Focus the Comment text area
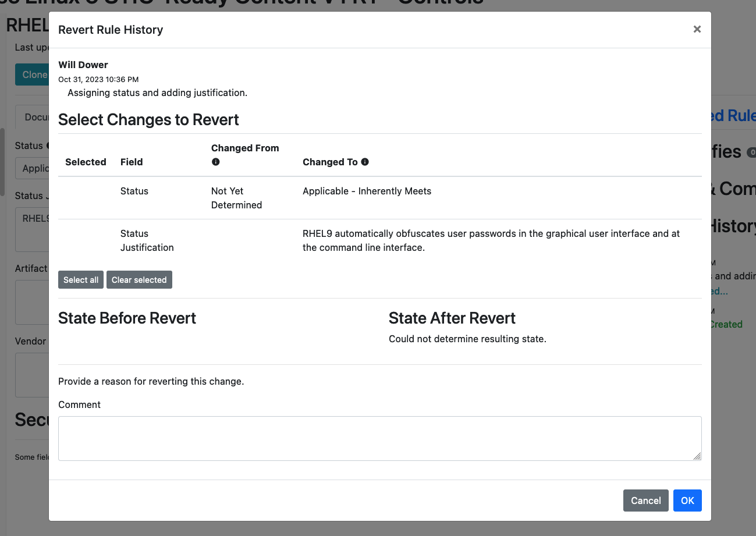Image resolution: width=756 pixels, height=536 pixels. pyautogui.click(x=380, y=438)
